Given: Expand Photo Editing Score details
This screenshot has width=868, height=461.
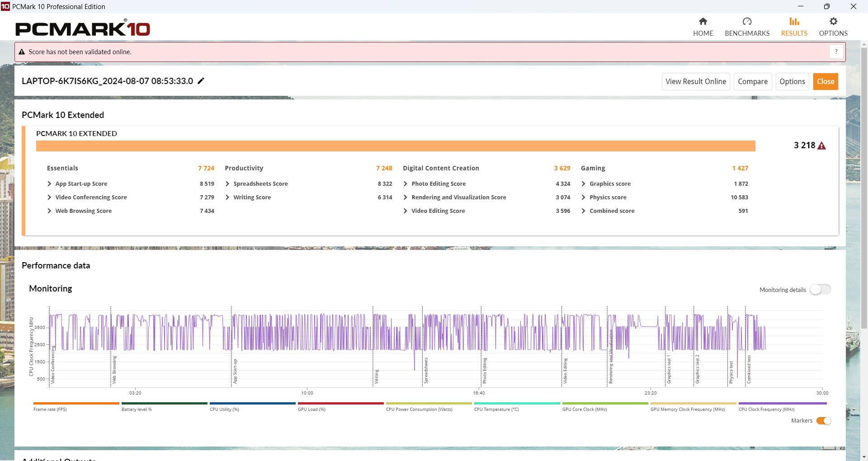Looking at the screenshot, I should coord(406,183).
